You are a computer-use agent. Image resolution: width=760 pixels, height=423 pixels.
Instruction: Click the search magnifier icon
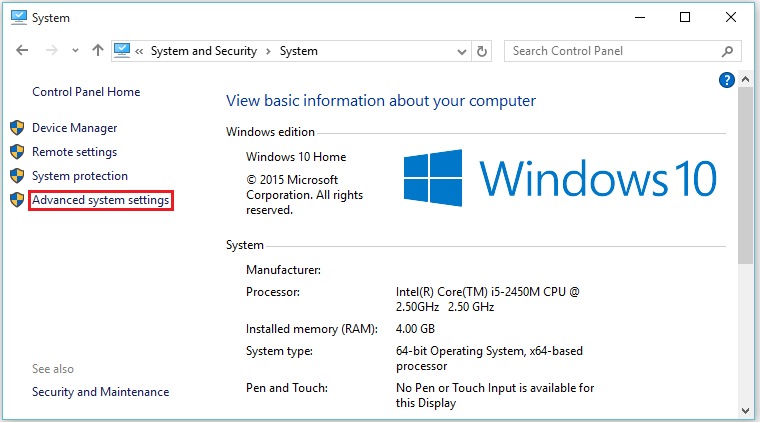point(727,51)
